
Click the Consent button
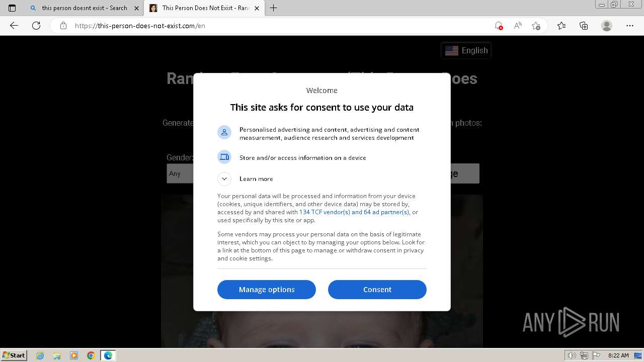377,290
